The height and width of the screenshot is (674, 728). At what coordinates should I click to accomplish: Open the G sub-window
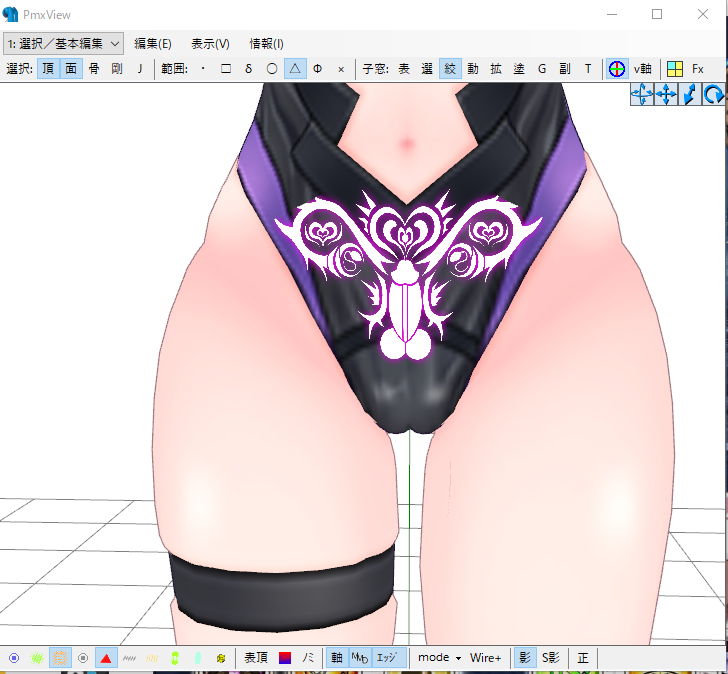[x=542, y=69]
